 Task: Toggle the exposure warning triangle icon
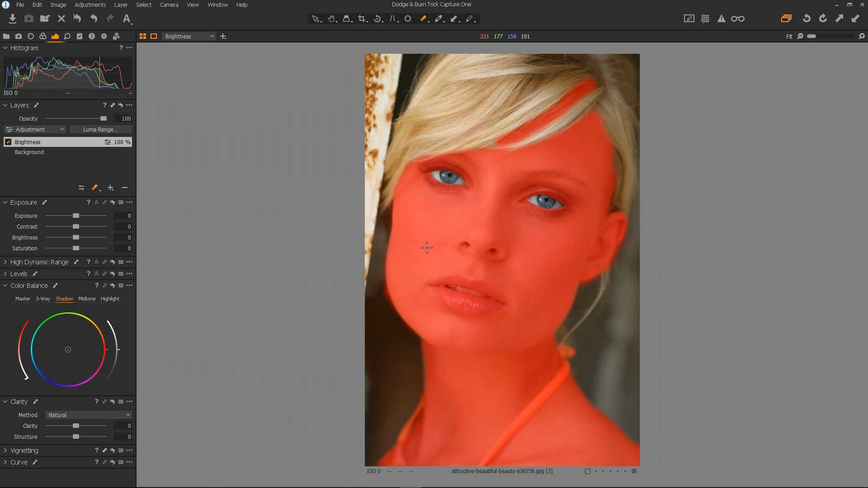[x=722, y=19]
